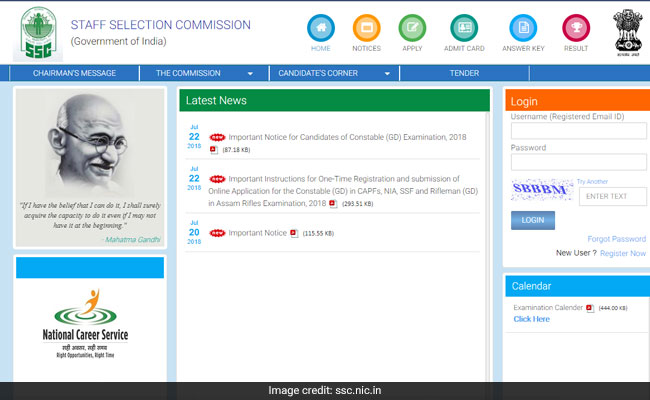Screen dimensions: 650x400
Task: Click the Government of India emblem
Action: click(x=628, y=32)
